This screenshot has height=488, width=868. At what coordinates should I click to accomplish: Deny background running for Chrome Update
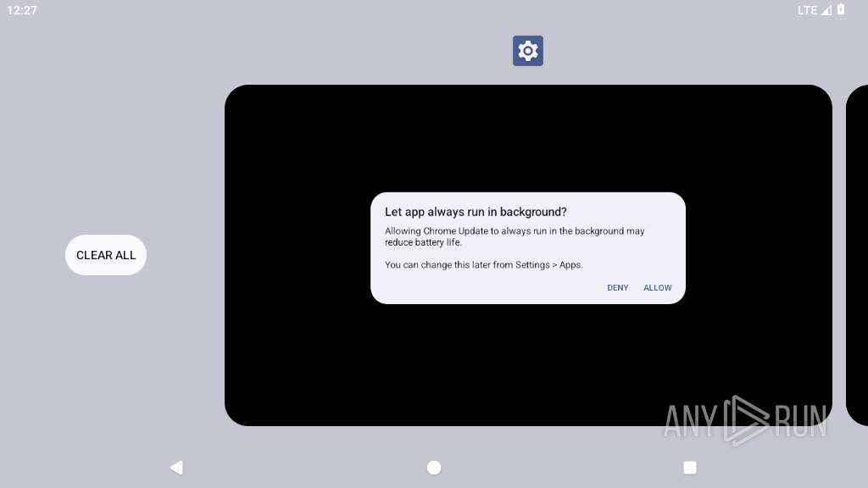617,288
